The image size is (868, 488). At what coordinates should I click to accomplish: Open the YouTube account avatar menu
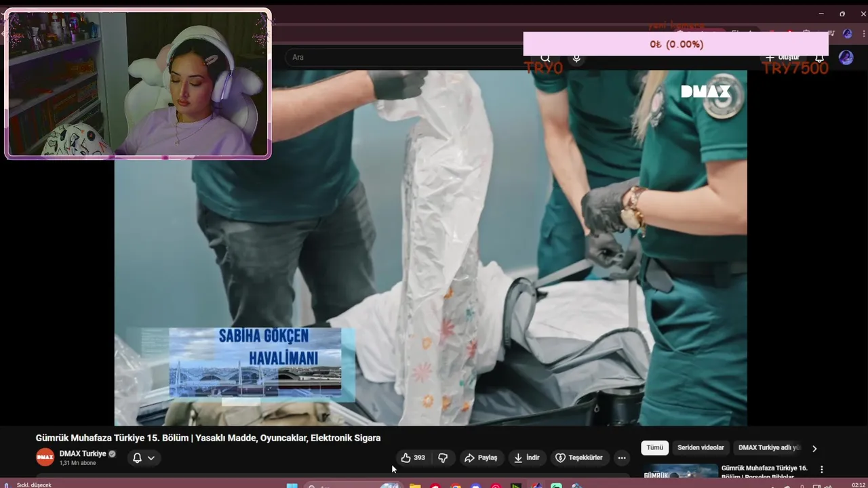tap(846, 58)
